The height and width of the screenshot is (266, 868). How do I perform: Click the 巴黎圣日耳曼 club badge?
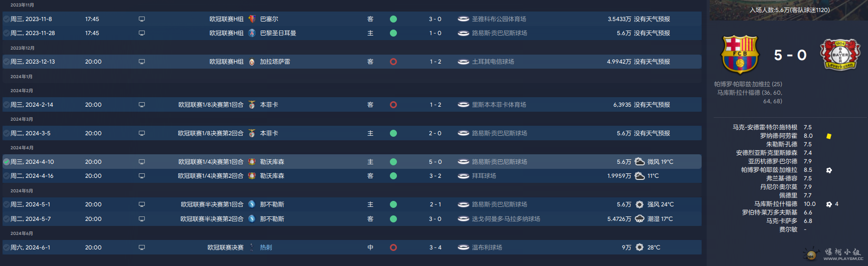(x=252, y=33)
